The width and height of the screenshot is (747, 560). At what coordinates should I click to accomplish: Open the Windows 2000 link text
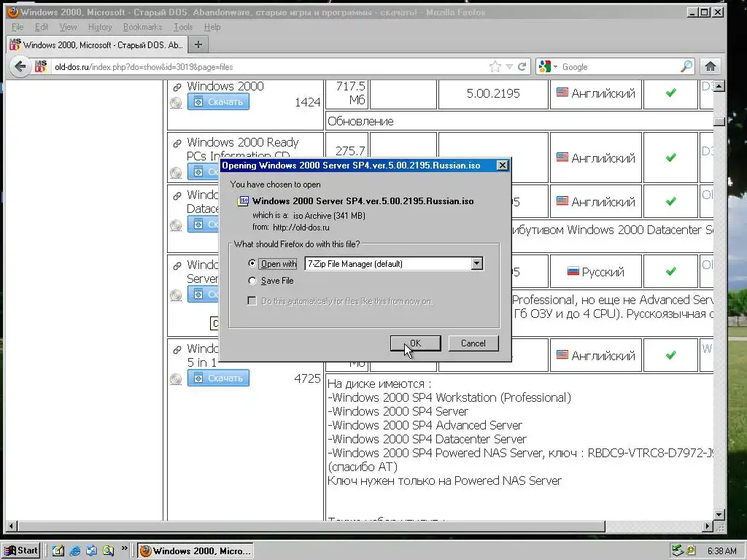point(225,86)
